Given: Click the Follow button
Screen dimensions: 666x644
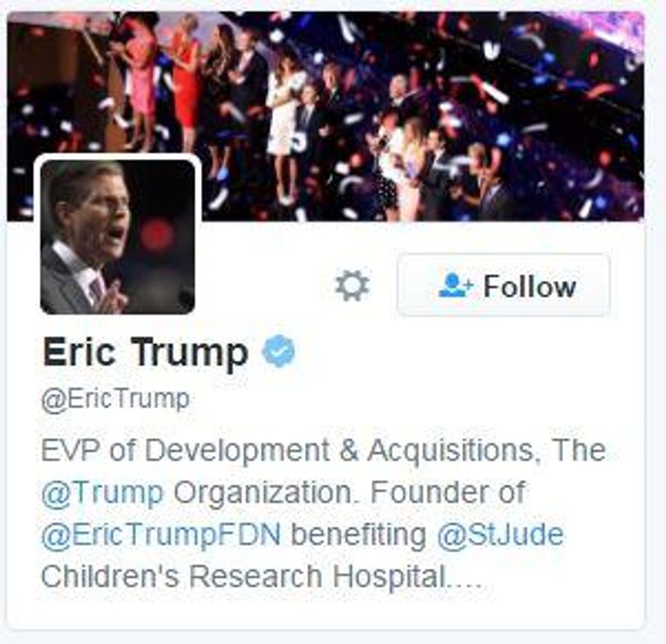Looking at the screenshot, I should click(x=504, y=285).
